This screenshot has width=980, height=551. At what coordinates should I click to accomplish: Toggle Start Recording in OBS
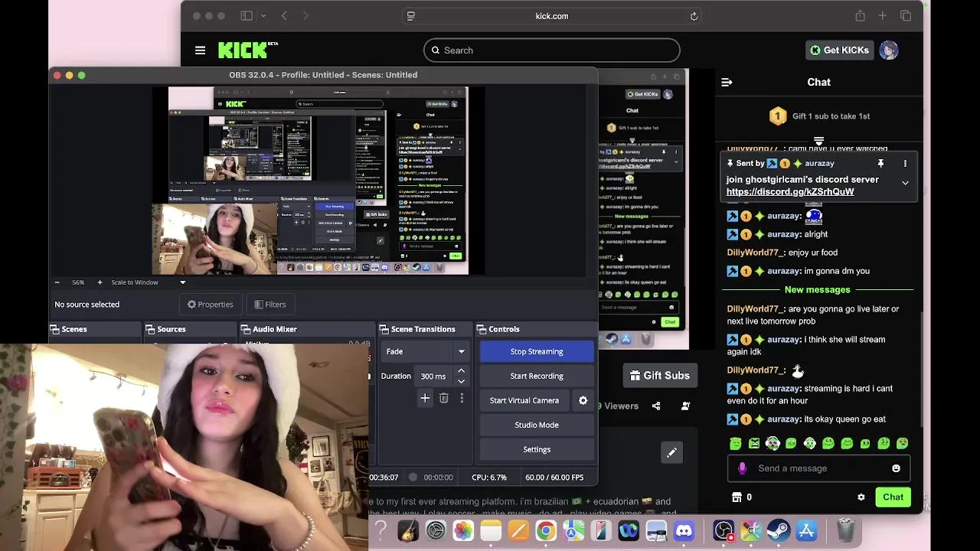(537, 376)
